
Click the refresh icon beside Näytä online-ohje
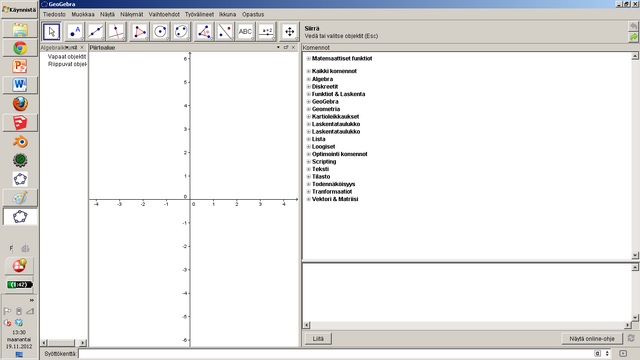[x=631, y=338]
